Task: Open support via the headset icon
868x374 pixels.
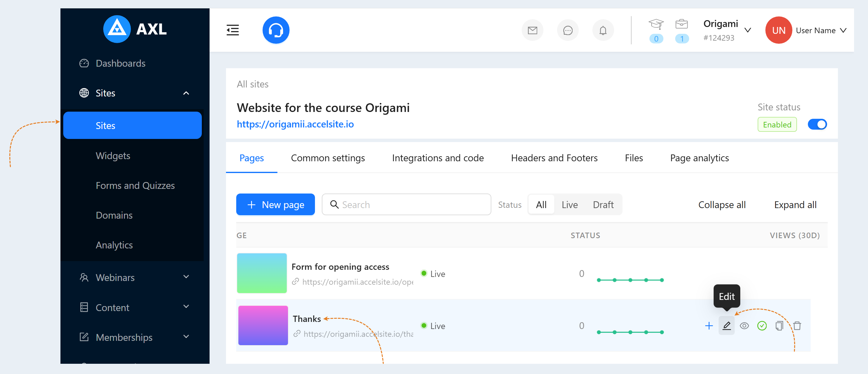Action: coord(276,30)
